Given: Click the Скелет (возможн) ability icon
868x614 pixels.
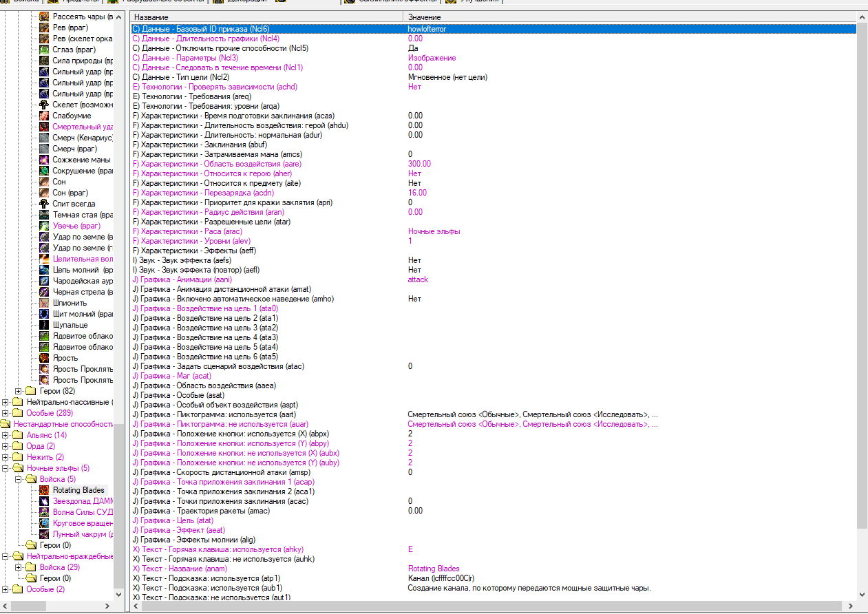Looking at the screenshot, I should click(x=44, y=105).
